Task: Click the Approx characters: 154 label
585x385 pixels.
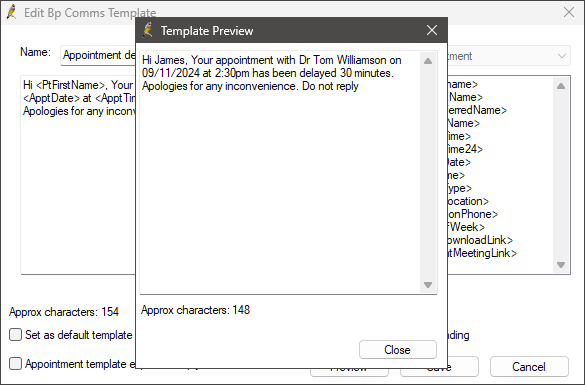Action: [64, 312]
